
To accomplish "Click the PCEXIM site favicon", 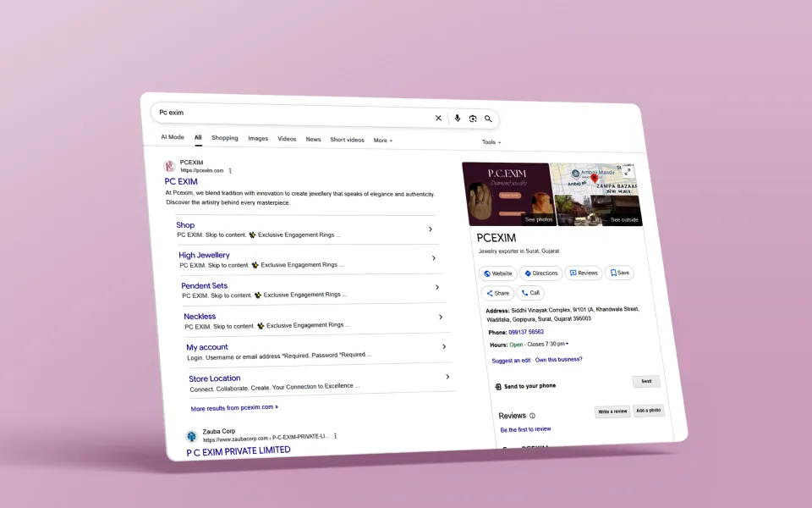I will [x=169, y=166].
